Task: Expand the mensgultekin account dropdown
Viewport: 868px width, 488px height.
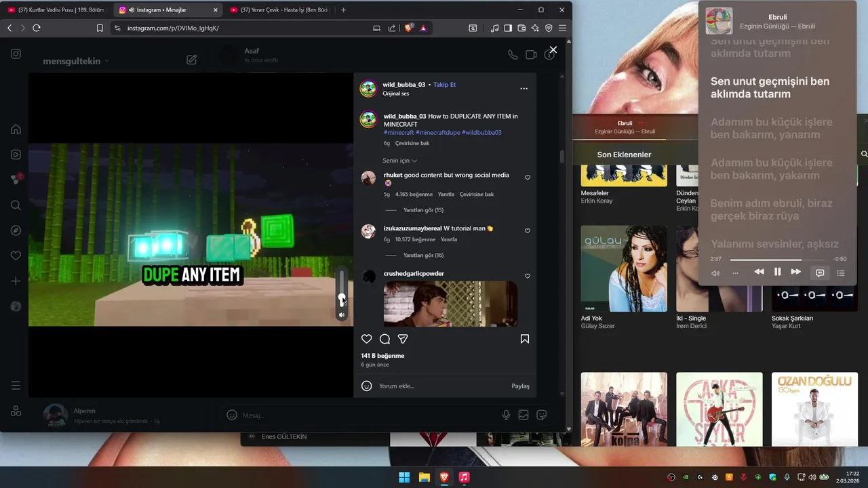Action: pyautogui.click(x=76, y=61)
